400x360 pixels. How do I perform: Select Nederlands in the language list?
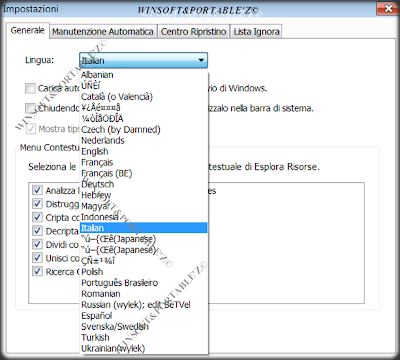point(144,140)
